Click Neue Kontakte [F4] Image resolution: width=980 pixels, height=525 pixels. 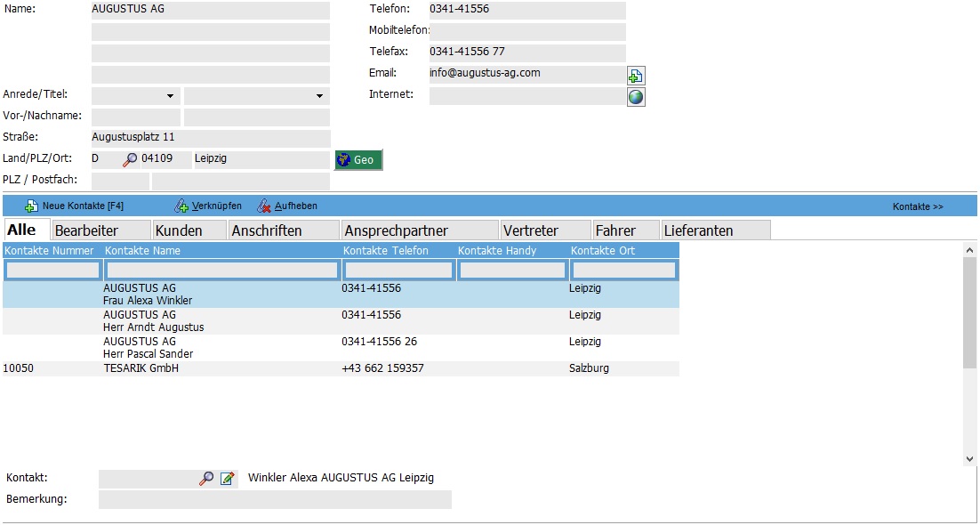[83, 206]
